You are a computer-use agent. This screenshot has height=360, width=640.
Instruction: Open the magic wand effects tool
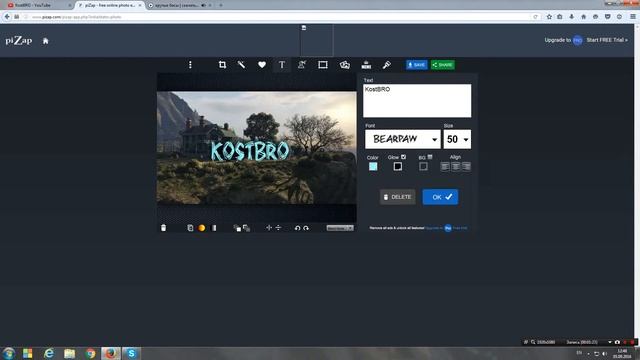tap(242, 65)
